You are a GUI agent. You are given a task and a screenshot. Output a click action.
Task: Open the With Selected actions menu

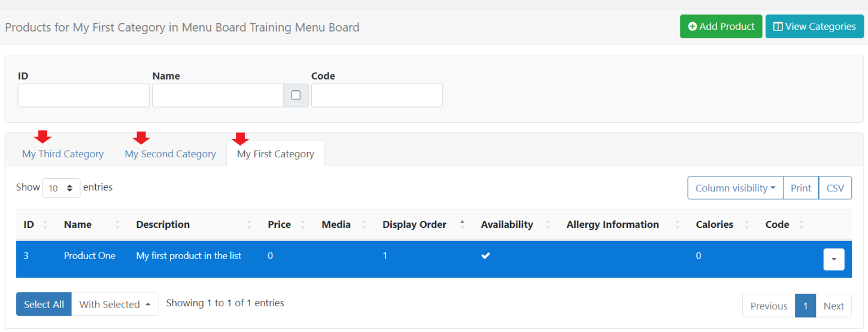coord(114,304)
